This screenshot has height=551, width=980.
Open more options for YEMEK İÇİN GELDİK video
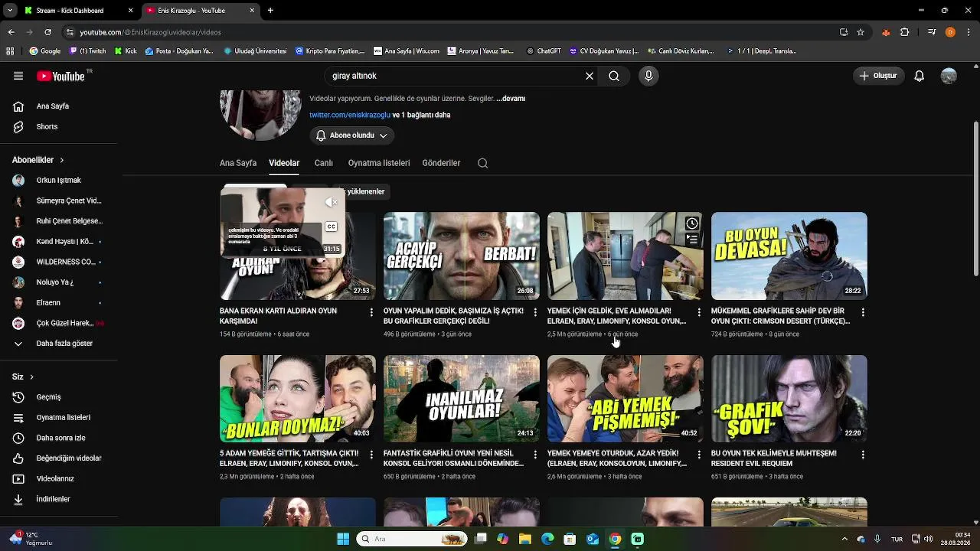tap(699, 312)
